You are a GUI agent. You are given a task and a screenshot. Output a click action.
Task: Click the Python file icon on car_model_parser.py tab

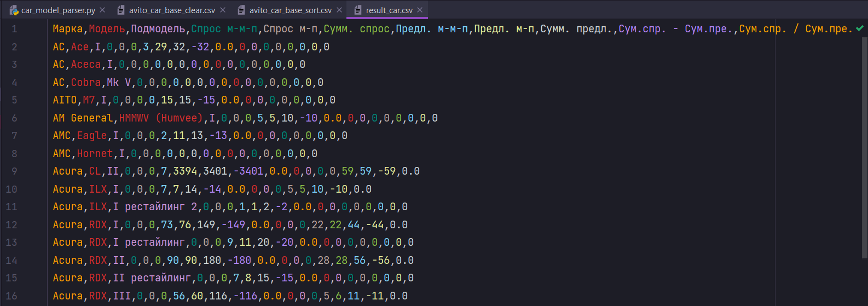[14, 10]
